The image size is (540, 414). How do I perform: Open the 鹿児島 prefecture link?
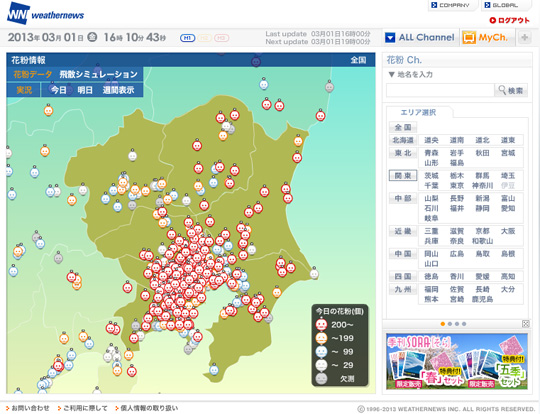pyautogui.click(x=482, y=299)
